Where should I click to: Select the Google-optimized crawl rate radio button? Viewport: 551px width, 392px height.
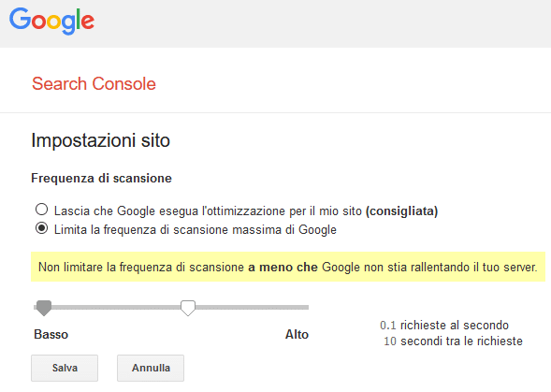click(x=41, y=210)
